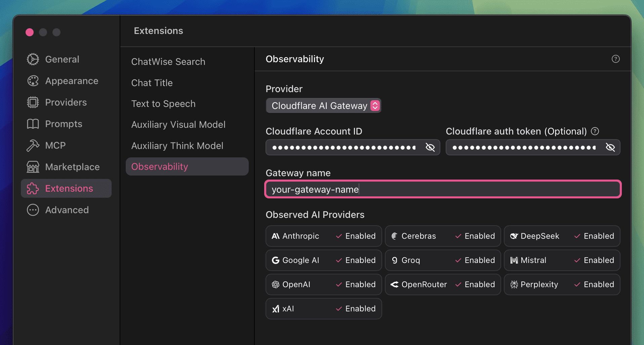
Task: Select Chat Title extension
Action: pos(187,83)
